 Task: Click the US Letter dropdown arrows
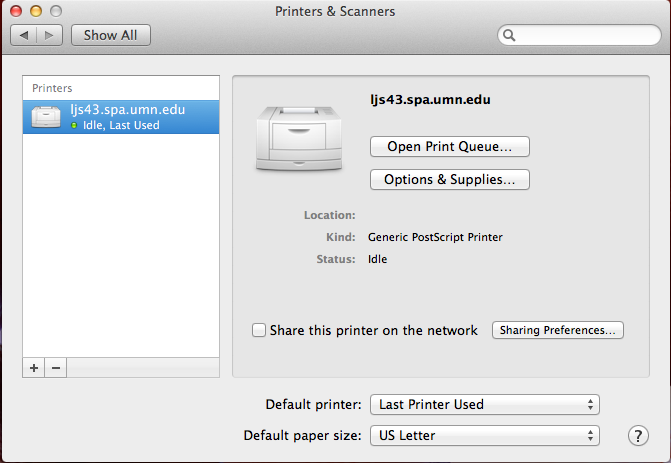[590, 436]
